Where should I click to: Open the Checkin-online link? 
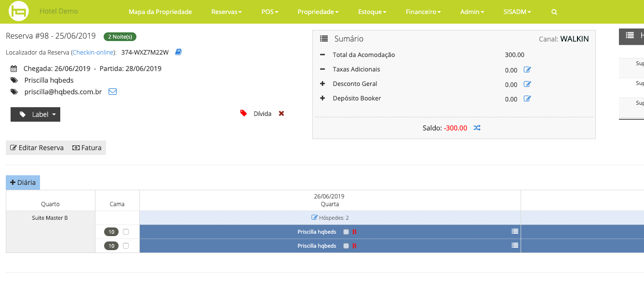coord(94,52)
